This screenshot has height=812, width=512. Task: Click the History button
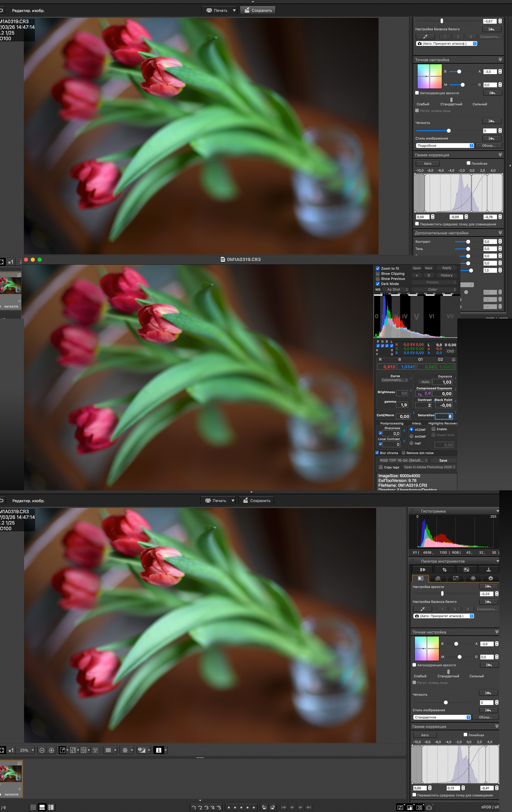pos(446,275)
